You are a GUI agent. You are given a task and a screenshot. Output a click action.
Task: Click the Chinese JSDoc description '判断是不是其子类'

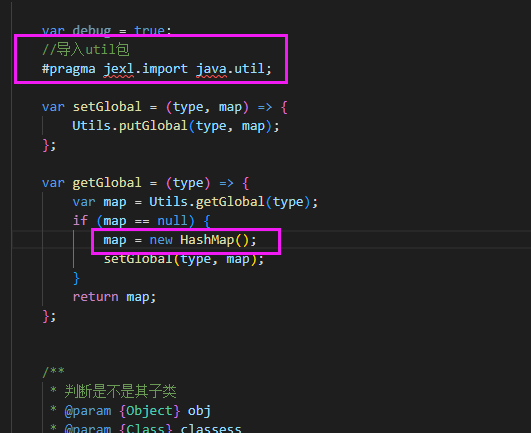pyautogui.click(x=120, y=392)
